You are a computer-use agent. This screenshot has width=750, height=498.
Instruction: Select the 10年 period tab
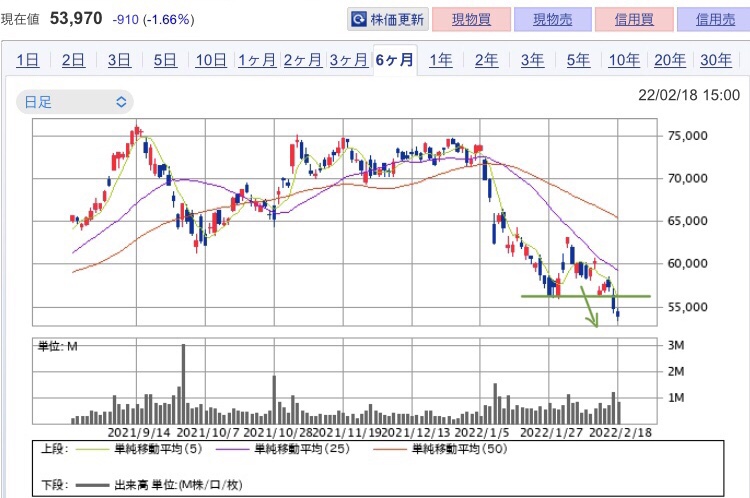pos(624,60)
